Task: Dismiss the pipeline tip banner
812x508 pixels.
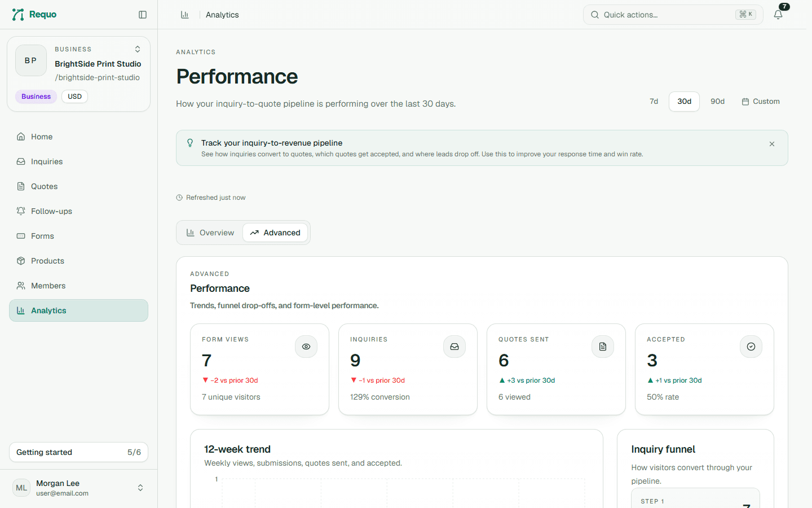Action: click(772, 144)
